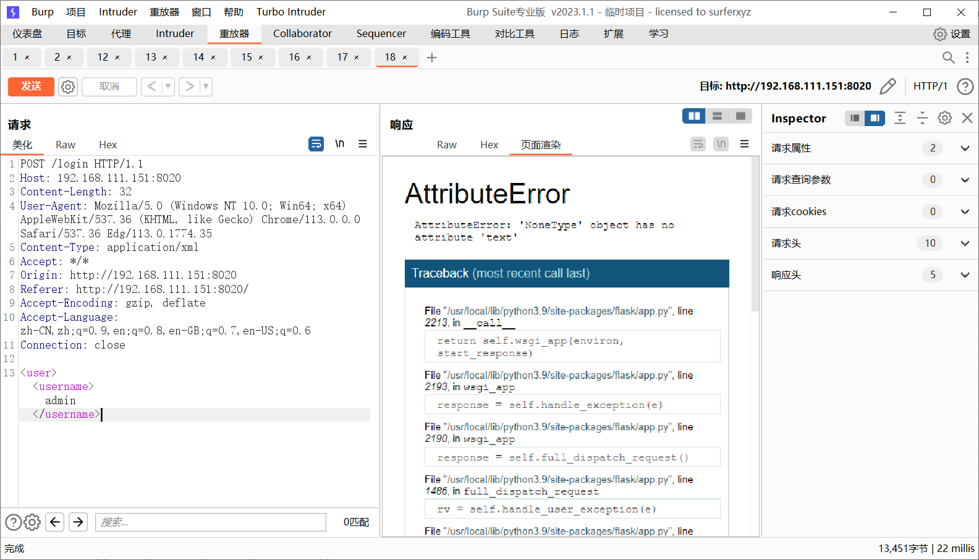Select response 页面渲染 render tab
979x560 pixels.
[x=541, y=145]
